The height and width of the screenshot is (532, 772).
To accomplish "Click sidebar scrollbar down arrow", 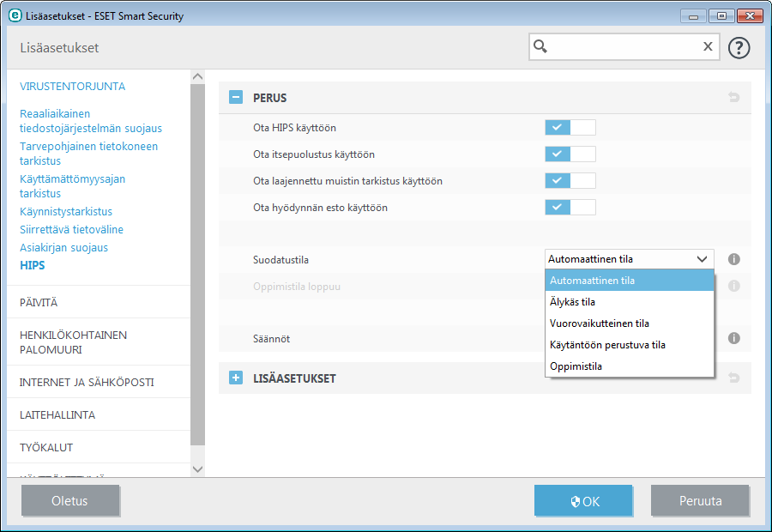I will [x=197, y=469].
